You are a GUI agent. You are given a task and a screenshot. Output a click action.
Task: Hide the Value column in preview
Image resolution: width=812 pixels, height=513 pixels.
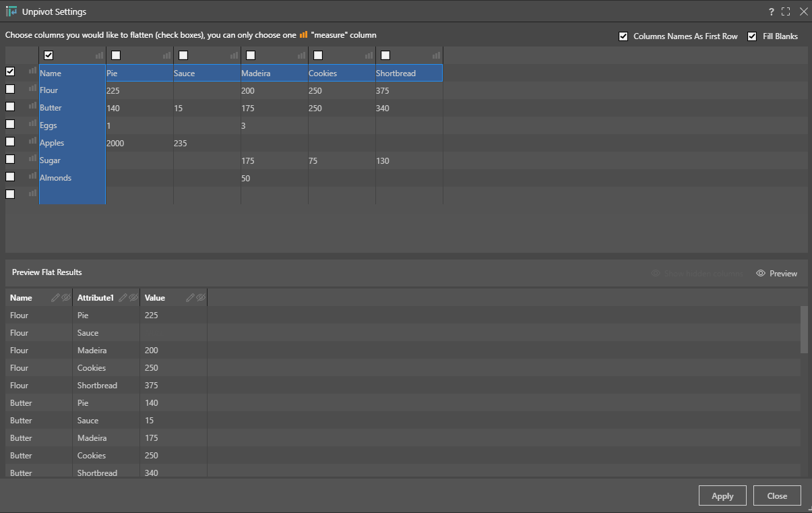click(x=201, y=297)
